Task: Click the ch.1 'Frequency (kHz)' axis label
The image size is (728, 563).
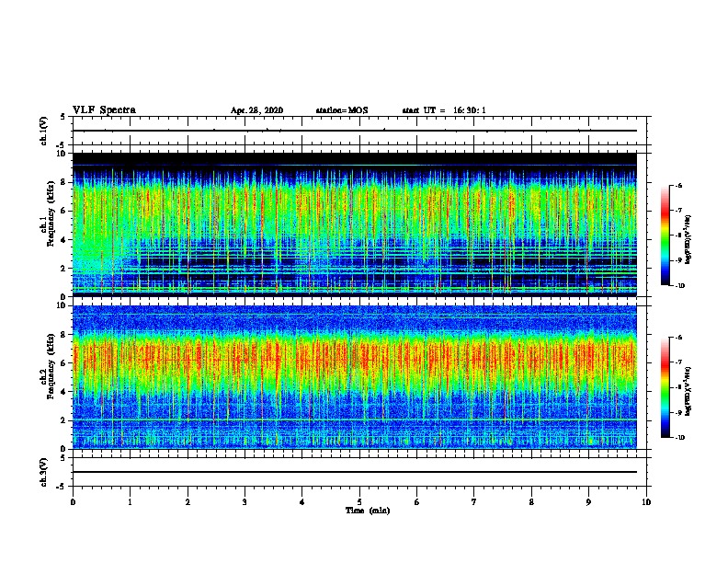Action: click(x=51, y=214)
